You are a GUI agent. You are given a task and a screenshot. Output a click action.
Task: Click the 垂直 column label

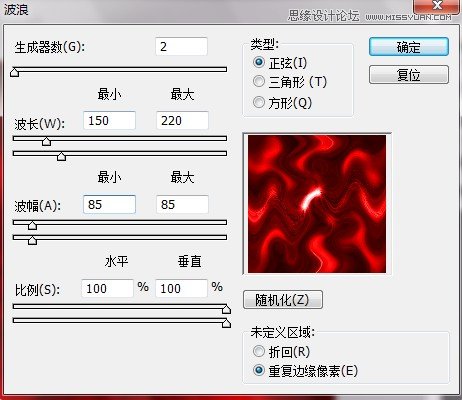(189, 261)
